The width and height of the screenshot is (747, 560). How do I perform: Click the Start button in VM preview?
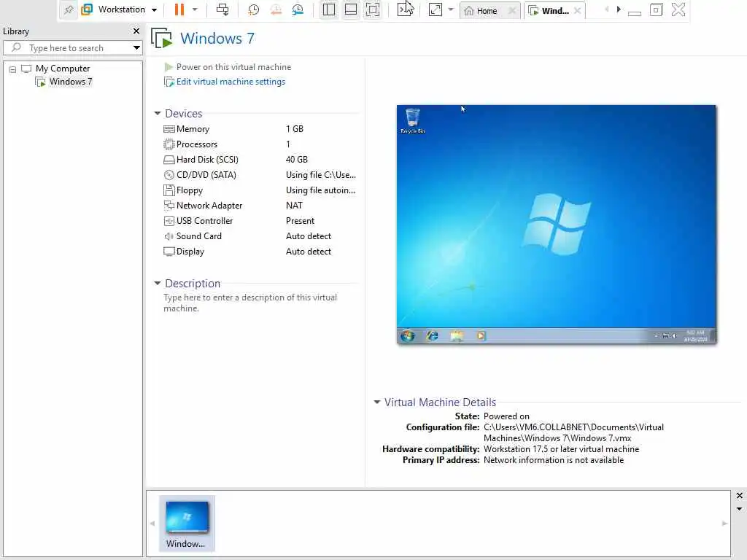click(x=407, y=336)
